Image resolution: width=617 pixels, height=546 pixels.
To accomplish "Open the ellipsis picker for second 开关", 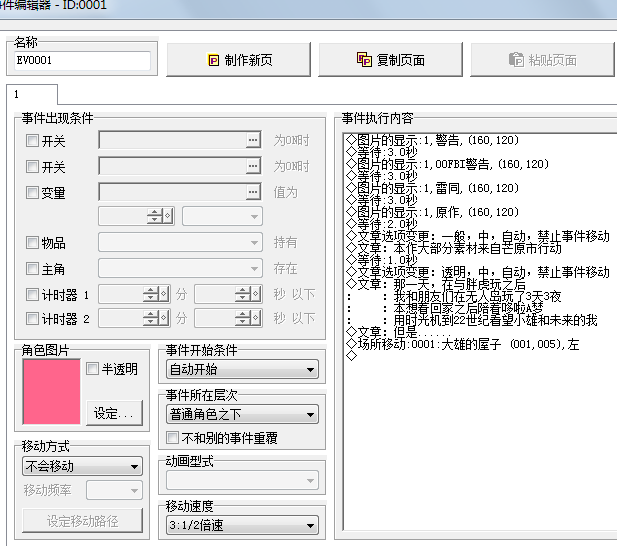I will pyautogui.click(x=253, y=166).
